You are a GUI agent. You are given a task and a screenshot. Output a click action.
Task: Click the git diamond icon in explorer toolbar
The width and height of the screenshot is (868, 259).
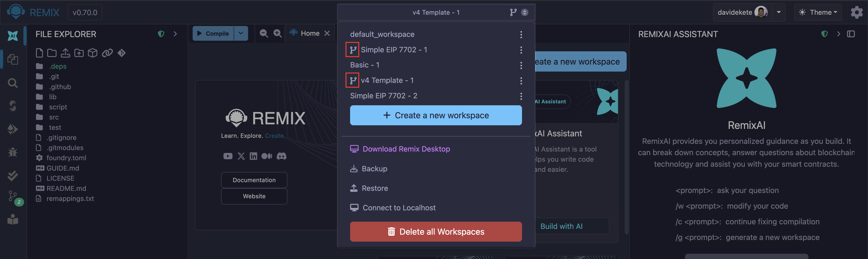point(122,53)
